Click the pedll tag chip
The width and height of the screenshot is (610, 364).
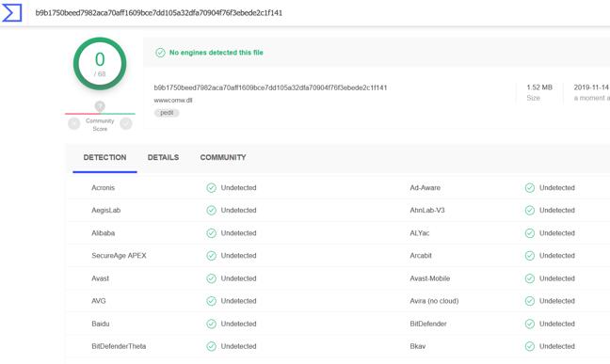pos(167,113)
